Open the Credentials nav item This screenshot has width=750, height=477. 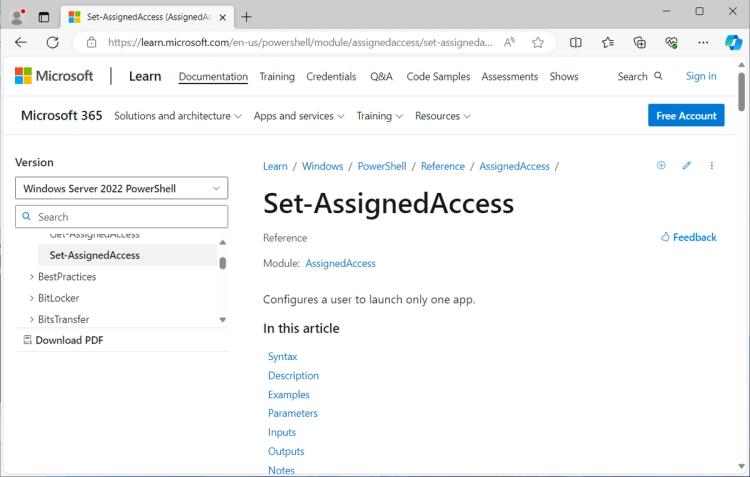click(x=331, y=77)
